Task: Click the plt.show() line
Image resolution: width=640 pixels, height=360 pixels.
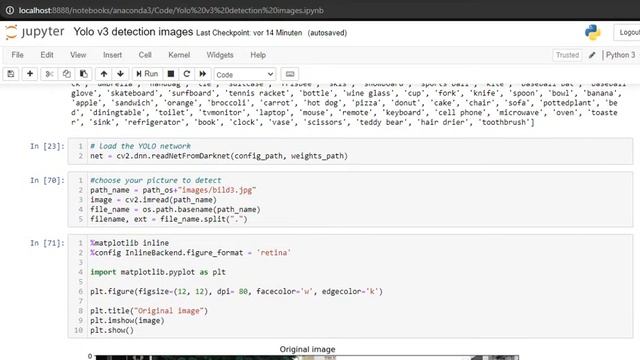Action: click(112, 330)
